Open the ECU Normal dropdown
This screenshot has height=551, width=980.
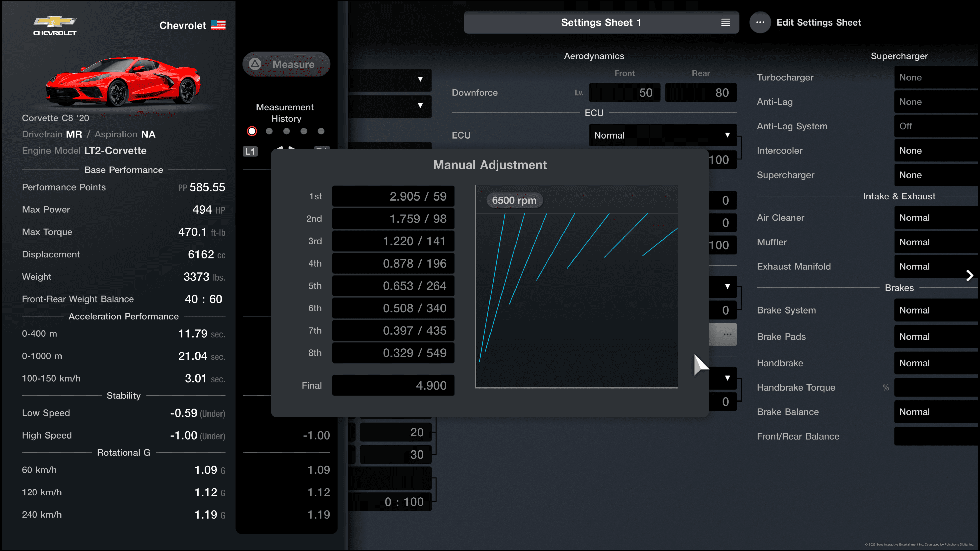coord(662,135)
